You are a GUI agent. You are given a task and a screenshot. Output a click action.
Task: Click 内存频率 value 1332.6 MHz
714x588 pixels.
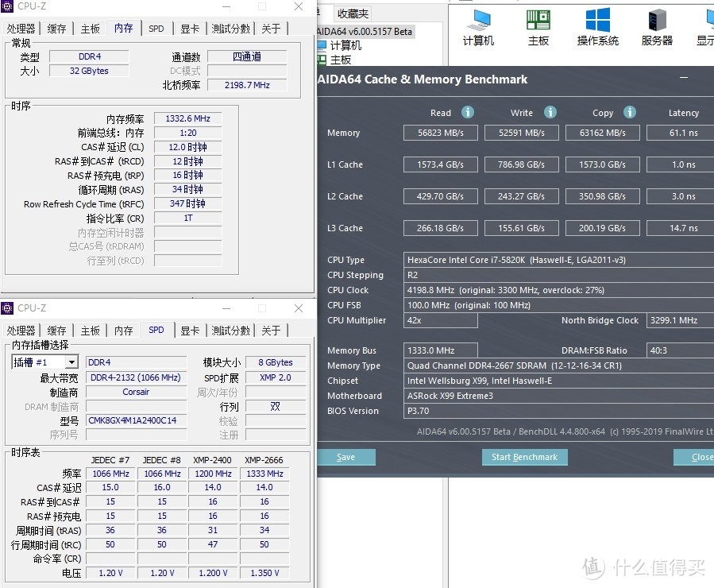[x=187, y=119]
